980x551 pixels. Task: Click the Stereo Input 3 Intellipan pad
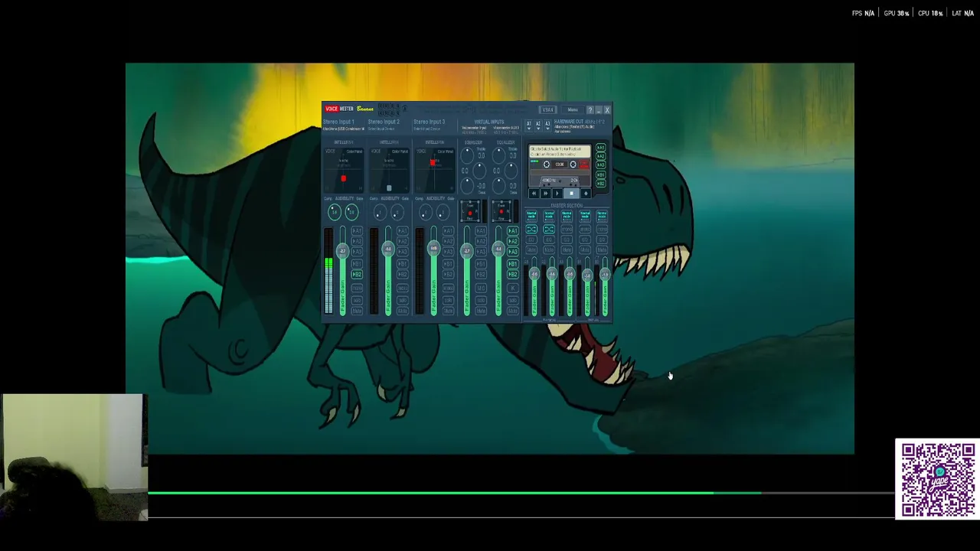[x=434, y=171]
